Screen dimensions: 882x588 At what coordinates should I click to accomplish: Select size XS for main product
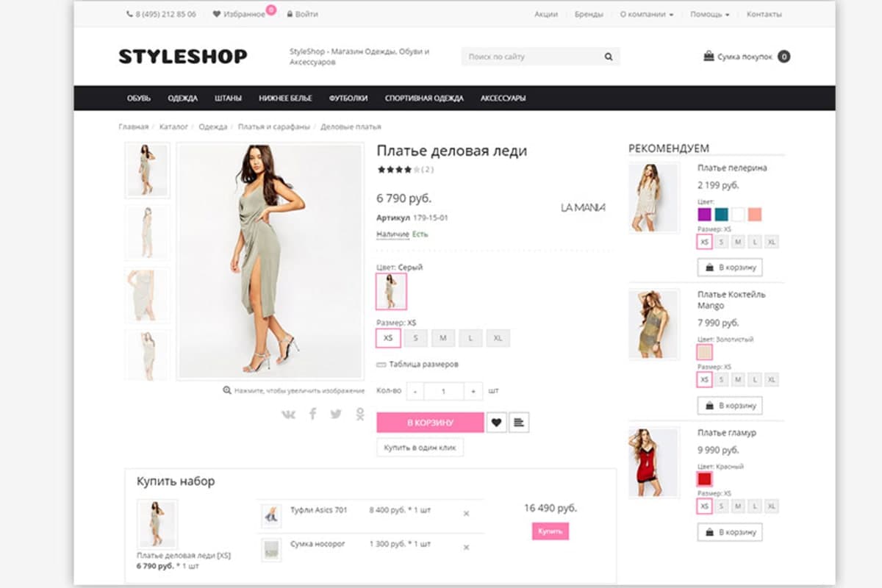[x=389, y=338]
